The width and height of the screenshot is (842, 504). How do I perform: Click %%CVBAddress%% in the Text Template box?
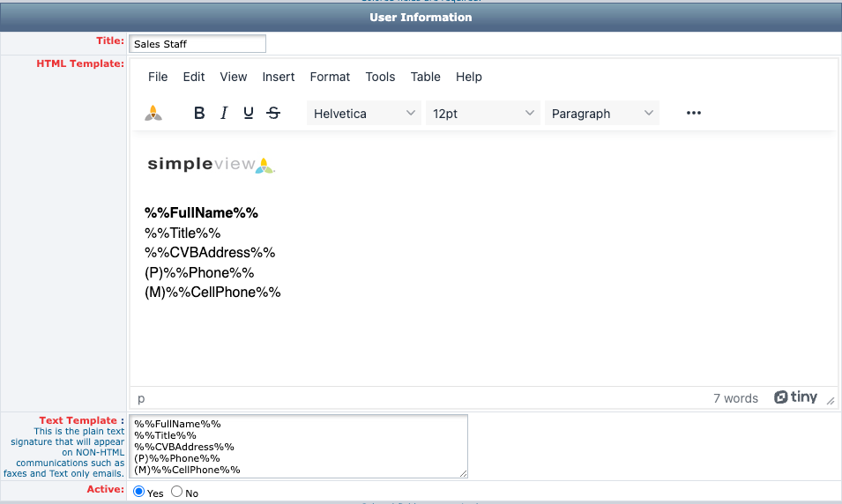tap(184, 447)
